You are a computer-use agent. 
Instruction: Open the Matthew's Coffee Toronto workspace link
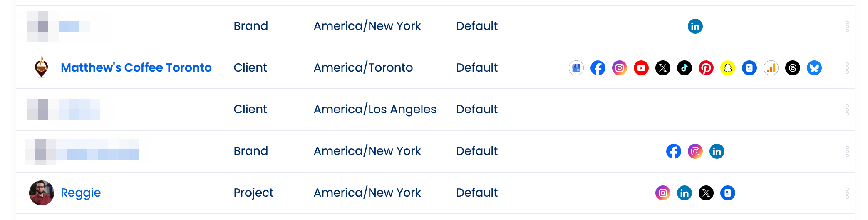[x=136, y=67]
